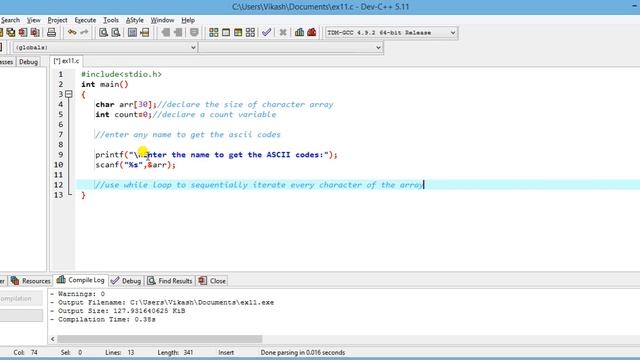
Task: Click the Profile Analysis chart icon
Action: pyautogui.click(x=299, y=33)
